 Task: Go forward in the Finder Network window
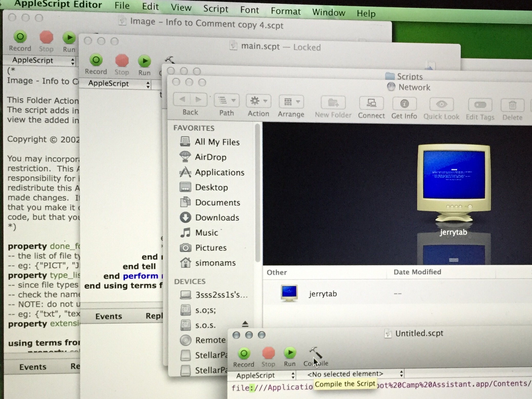(x=198, y=100)
